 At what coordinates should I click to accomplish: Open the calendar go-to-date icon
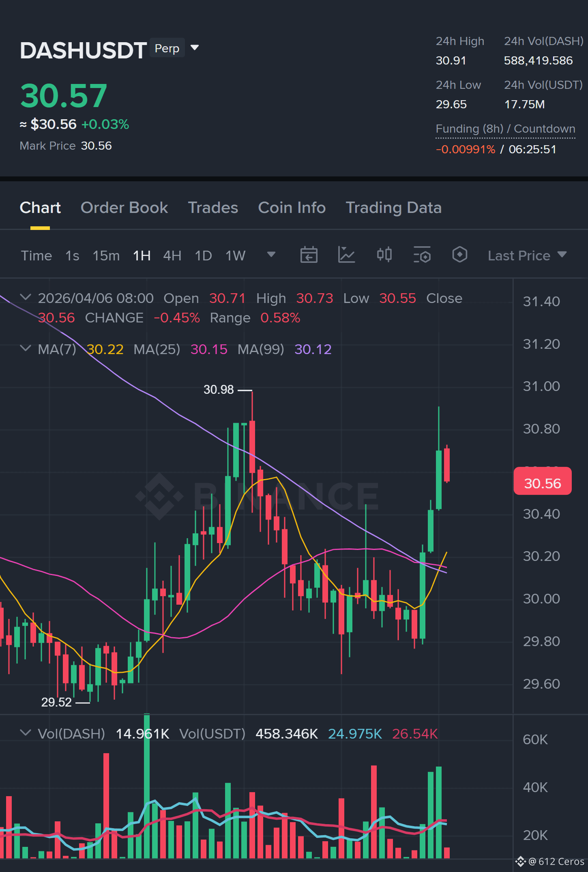tap(309, 255)
